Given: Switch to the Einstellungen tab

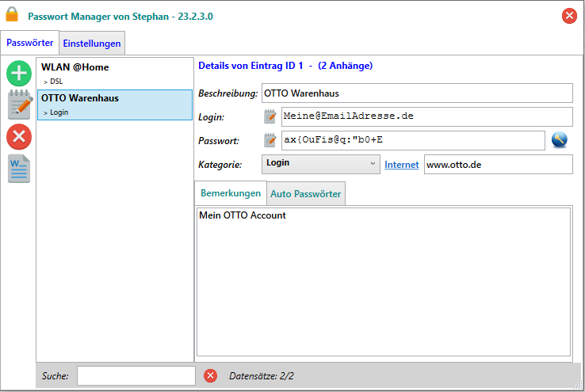Looking at the screenshot, I should point(92,44).
